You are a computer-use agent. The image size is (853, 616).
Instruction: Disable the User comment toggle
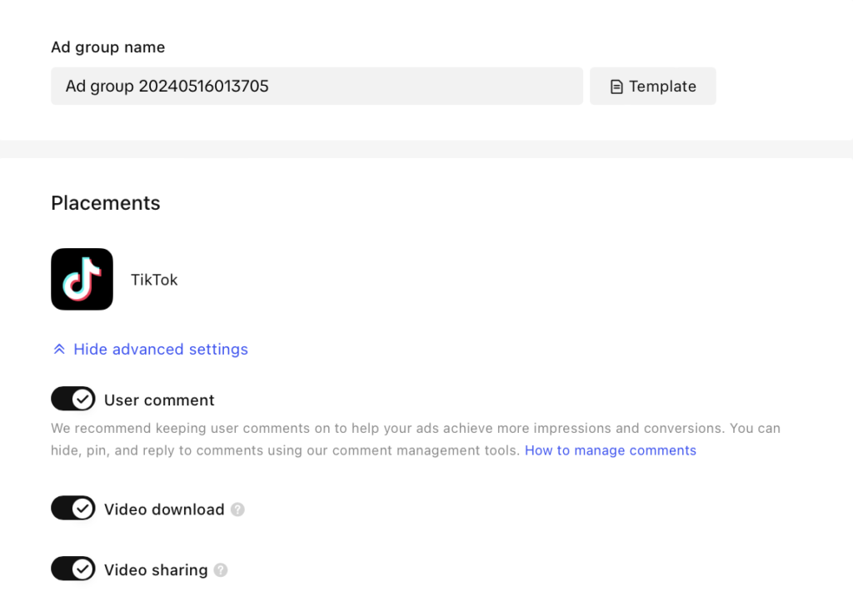click(73, 400)
